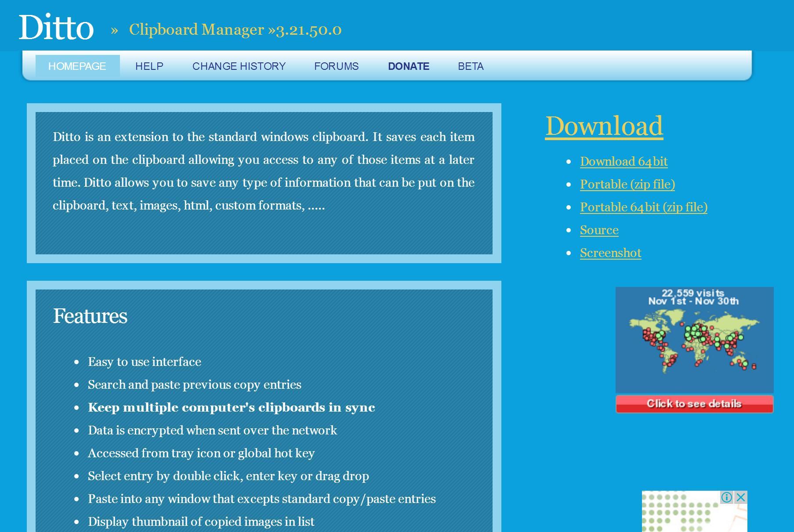Screen dimensions: 794x532
Task: Click 'Easy to use interface' feature text
Action: tap(145, 362)
